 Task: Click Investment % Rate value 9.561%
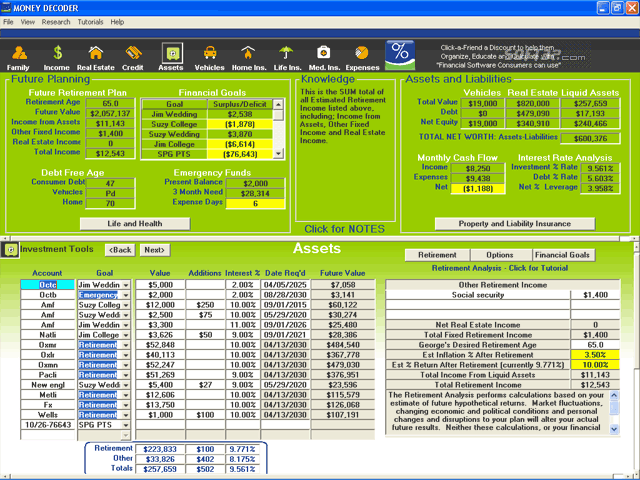600,169
